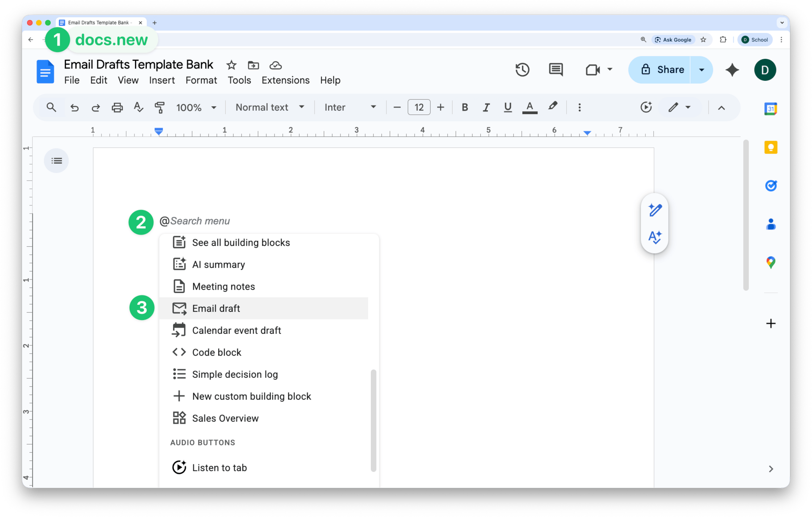Open version history clock icon
Image resolution: width=812 pixels, height=517 pixels.
522,70
